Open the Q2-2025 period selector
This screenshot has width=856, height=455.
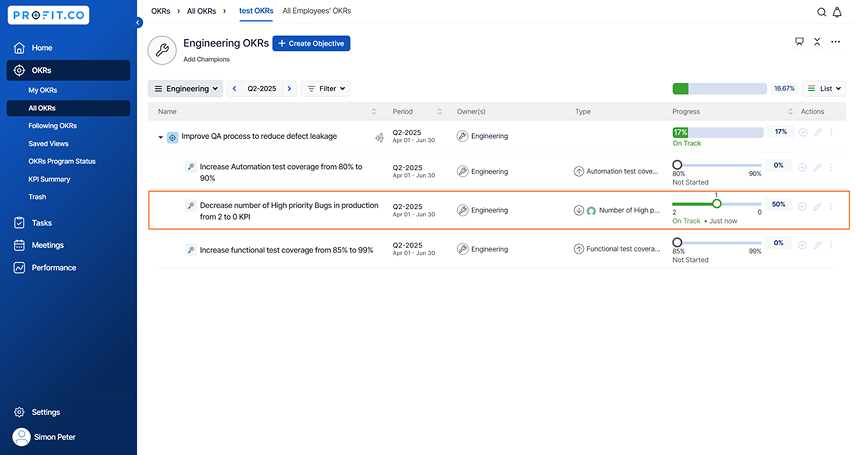pyautogui.click(x=262, y=88)
